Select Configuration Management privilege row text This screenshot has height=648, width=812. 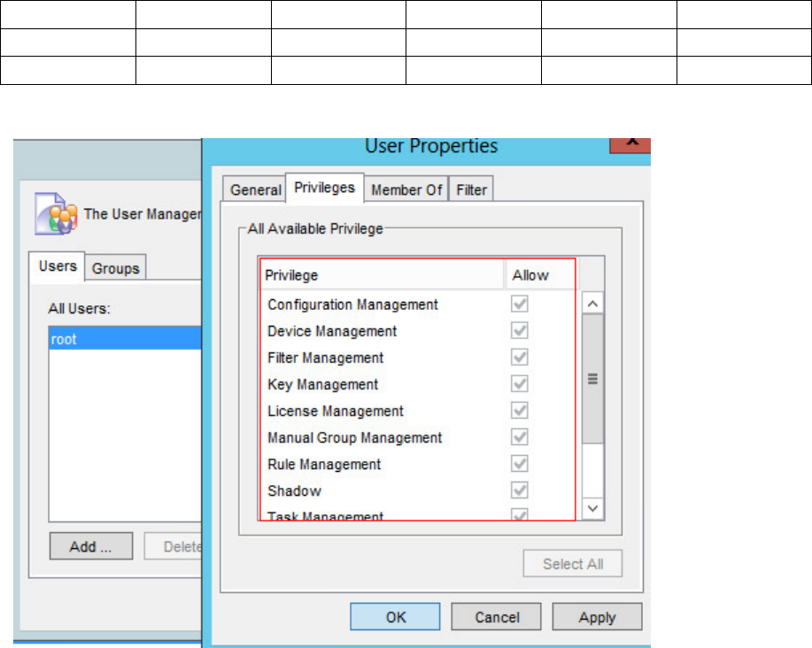(352, 305)
